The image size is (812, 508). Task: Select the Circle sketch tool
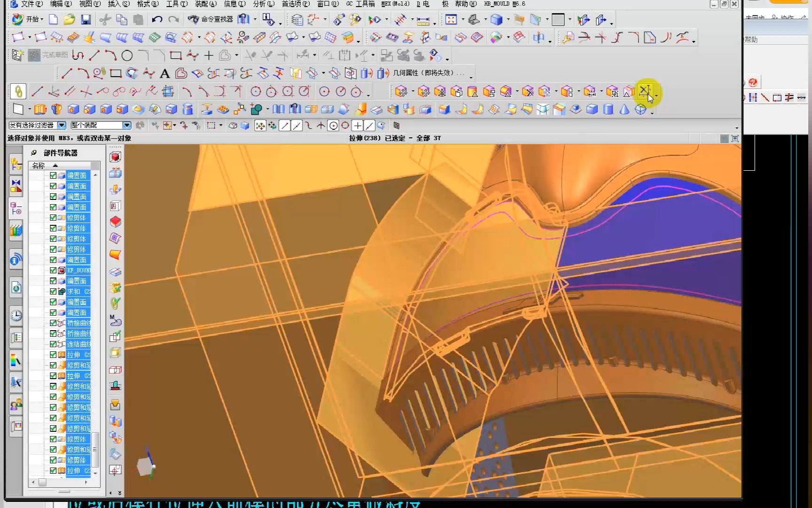point(127,56)
